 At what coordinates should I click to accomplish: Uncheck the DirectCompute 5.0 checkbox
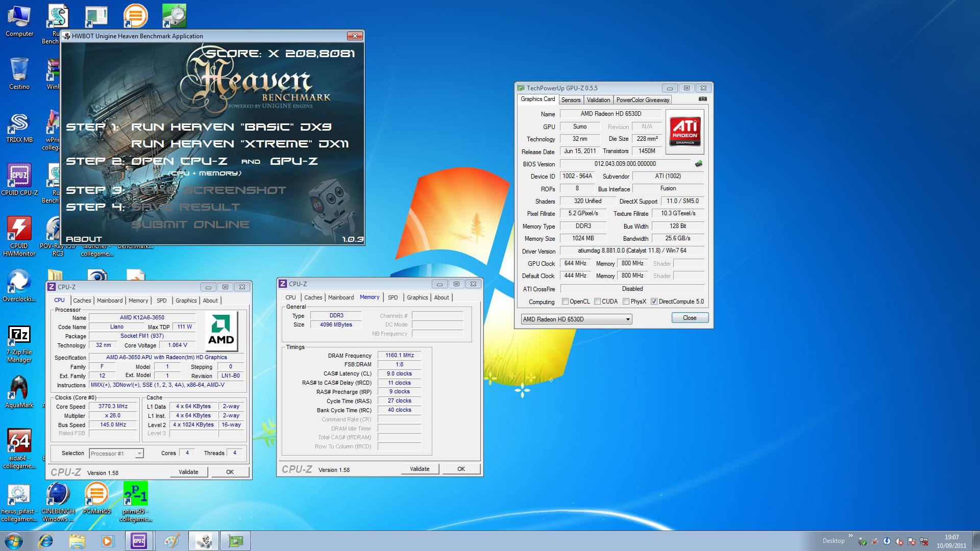pyautogui.click(x=654, y=302)
